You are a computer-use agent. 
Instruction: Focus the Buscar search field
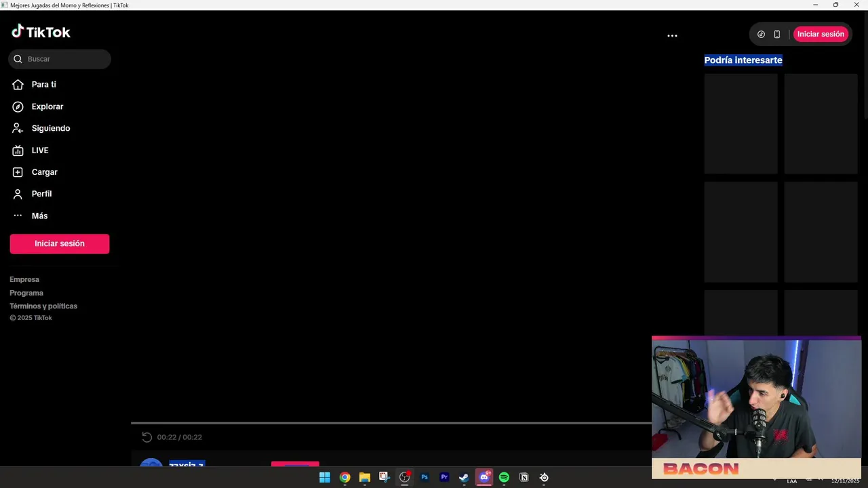(x=60, y=59)
